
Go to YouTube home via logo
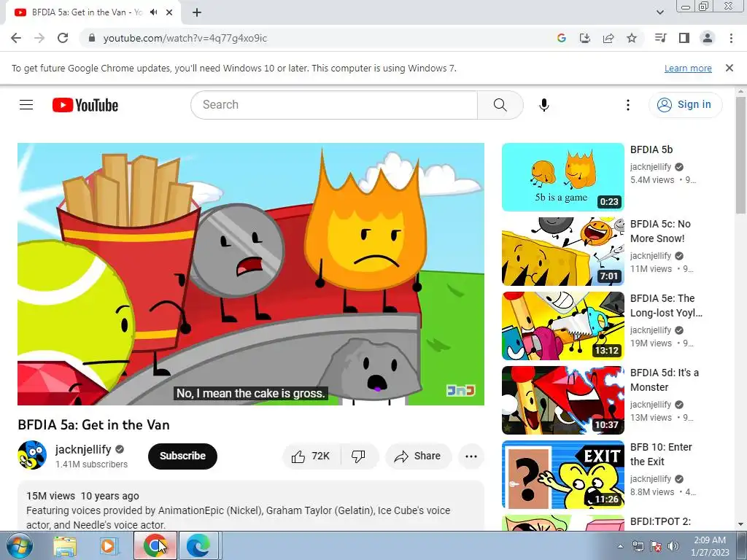tap(85, 105)
